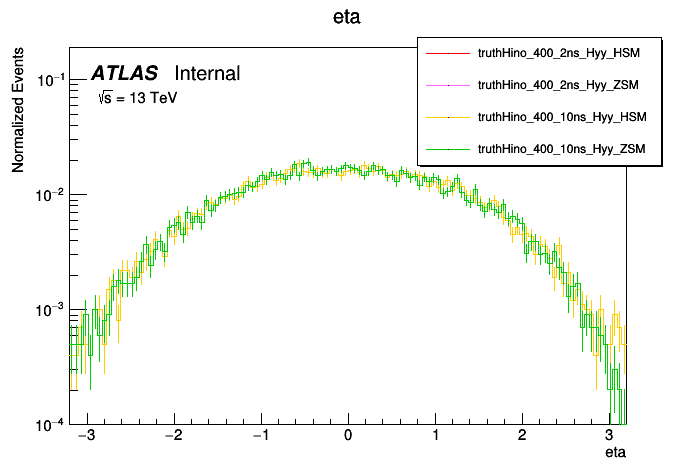This screenshot has width=696, height=472.
Task: Click the bold ATLAS label
Action: [x=124, y=73]
